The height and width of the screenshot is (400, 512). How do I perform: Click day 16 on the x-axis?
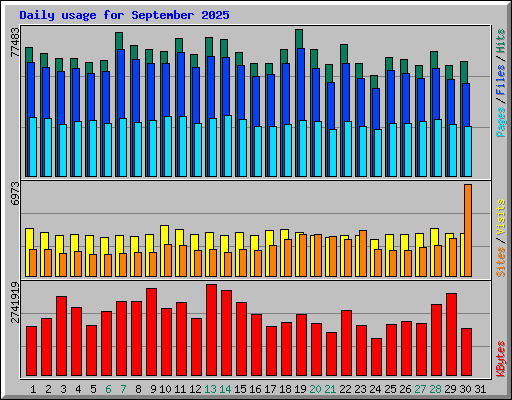255,389
